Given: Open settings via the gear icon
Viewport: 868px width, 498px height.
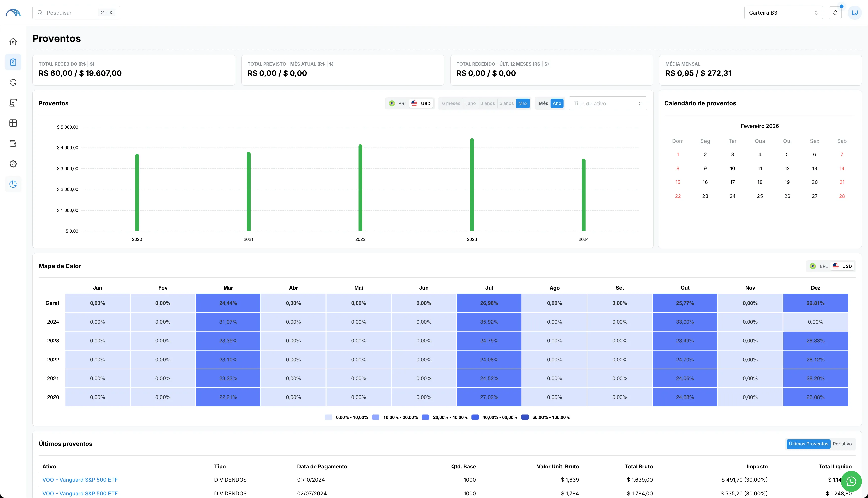Looking at the screenshot, I should pyautogui.click(x=13, y=164).
